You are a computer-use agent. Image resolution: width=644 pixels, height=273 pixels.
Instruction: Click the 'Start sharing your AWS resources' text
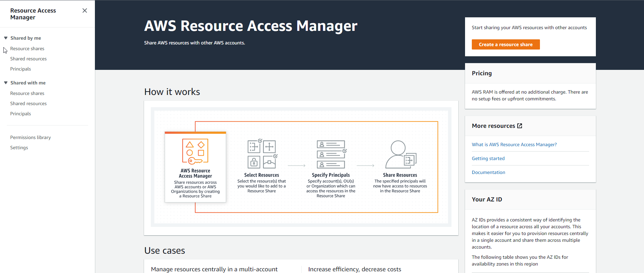click(x=529, y=27)
